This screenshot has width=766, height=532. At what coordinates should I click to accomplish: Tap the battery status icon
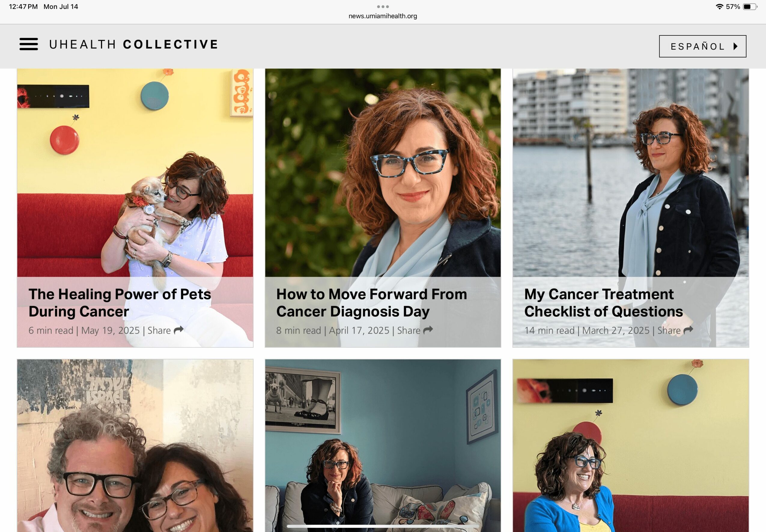[750, 7]
